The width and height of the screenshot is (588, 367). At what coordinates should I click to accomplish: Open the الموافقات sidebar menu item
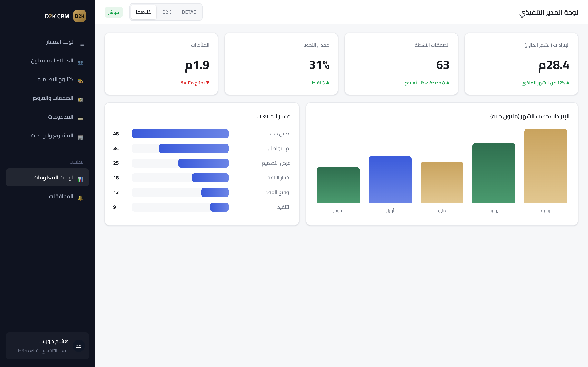click(47, 196)
